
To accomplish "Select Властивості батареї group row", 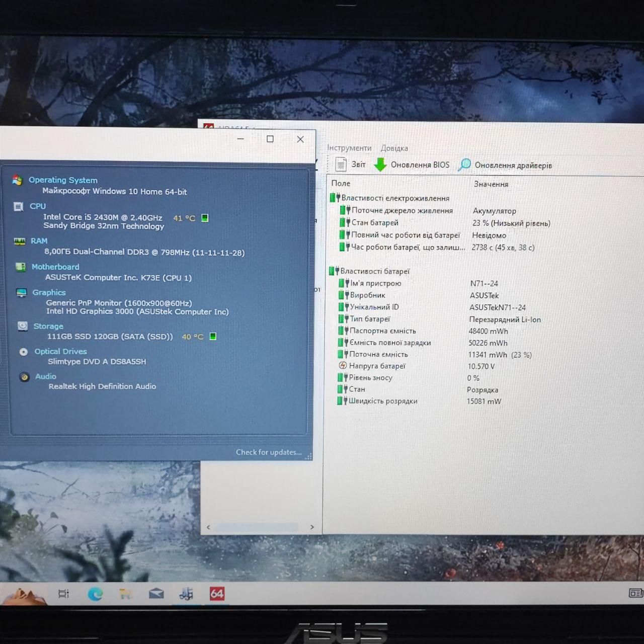I will [x=369, y=271].
